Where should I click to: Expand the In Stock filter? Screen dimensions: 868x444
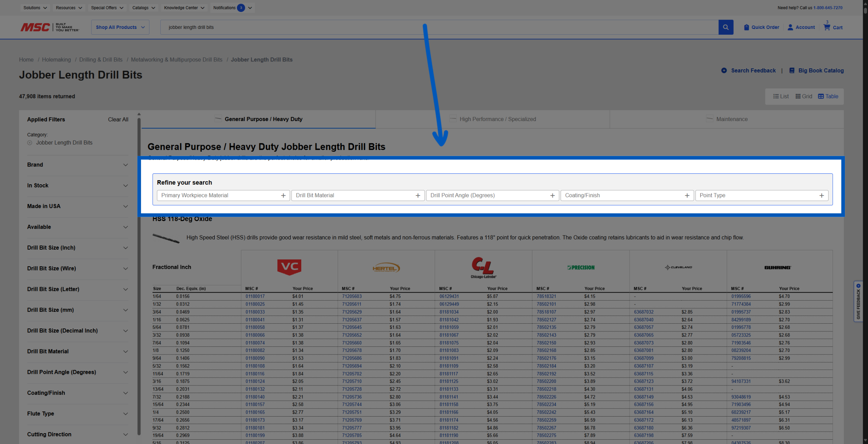(x=78, y=186)
